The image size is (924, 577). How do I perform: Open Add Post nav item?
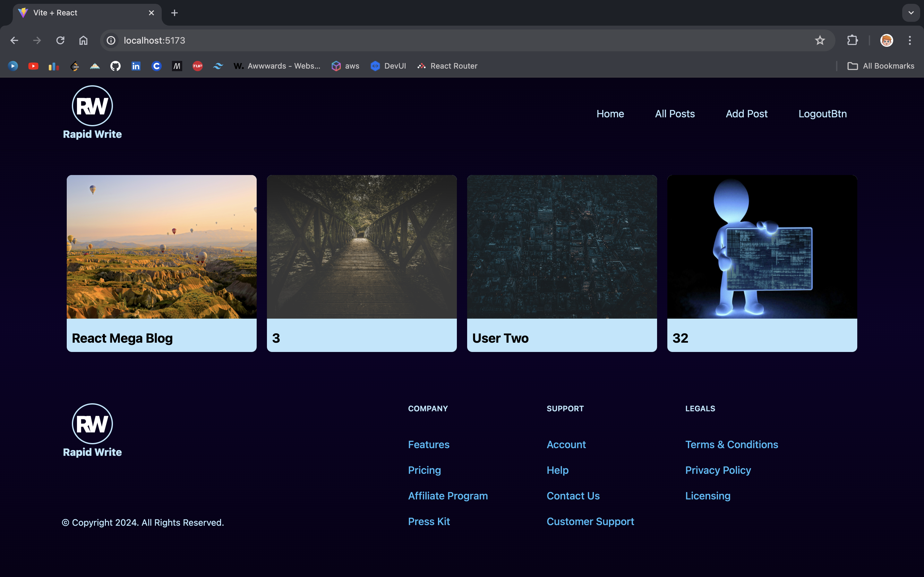click(747, 114)
